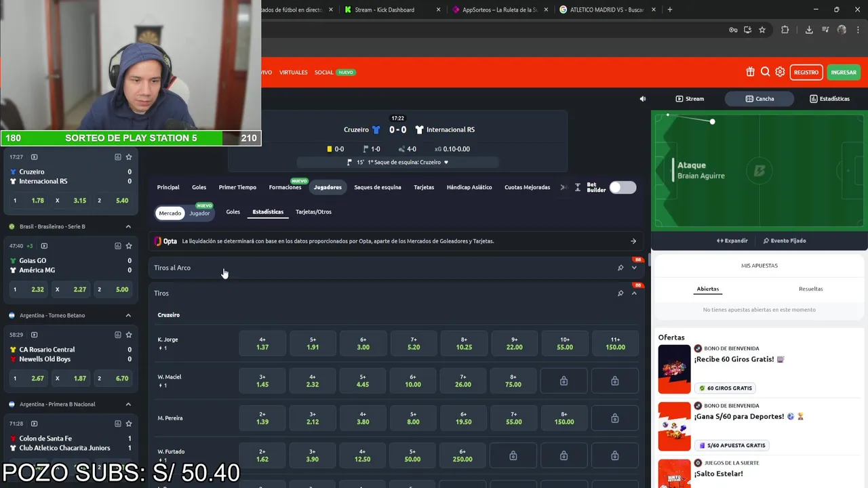Switch to the Saques de esquina tab
This screenshot has height=488, width=868.
click(378, 187)
